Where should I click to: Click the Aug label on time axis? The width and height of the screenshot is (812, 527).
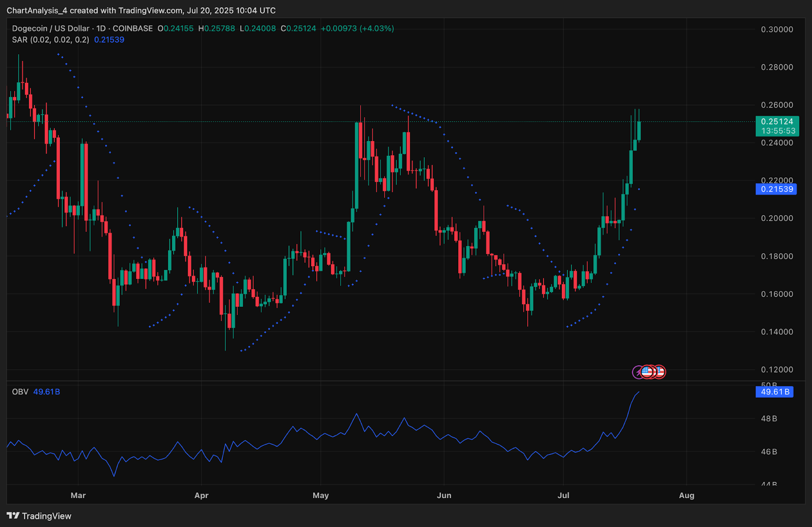coord(687,495)
